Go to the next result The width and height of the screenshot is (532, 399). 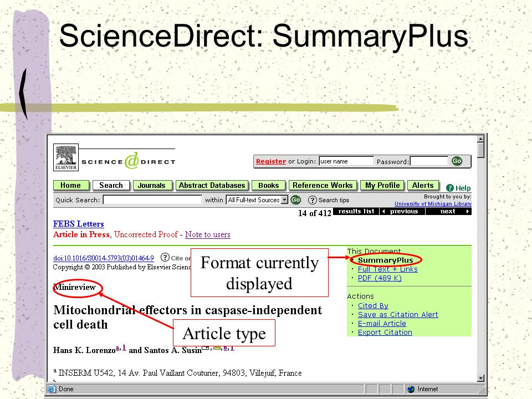point(448,211)
